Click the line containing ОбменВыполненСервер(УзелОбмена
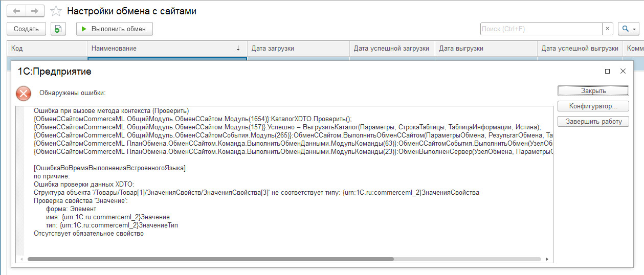The image size is (644, 275). (x=293, y=151)
